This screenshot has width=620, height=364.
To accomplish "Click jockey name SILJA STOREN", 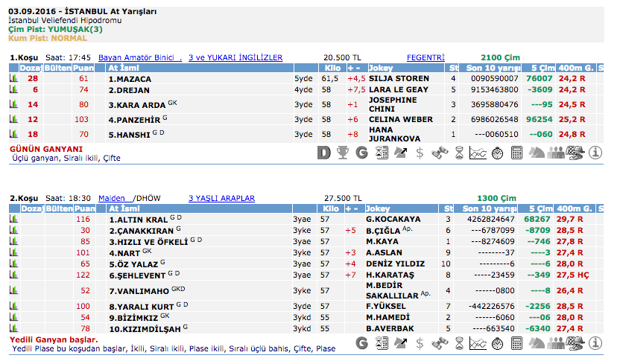I will pyautogui.click(x=399, y=78).
